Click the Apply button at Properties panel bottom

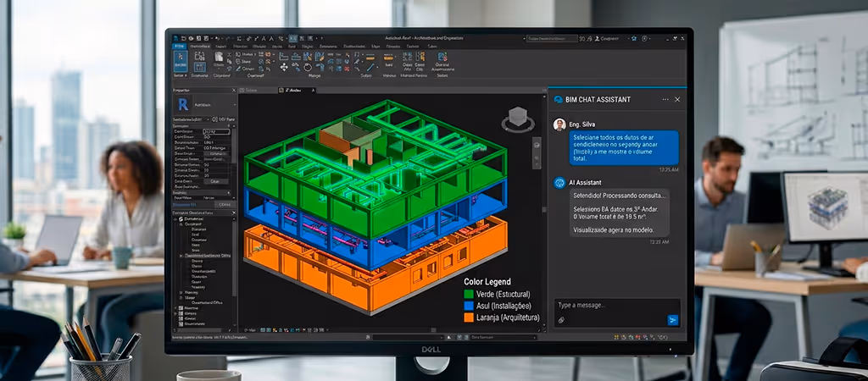tap(225, 205)
